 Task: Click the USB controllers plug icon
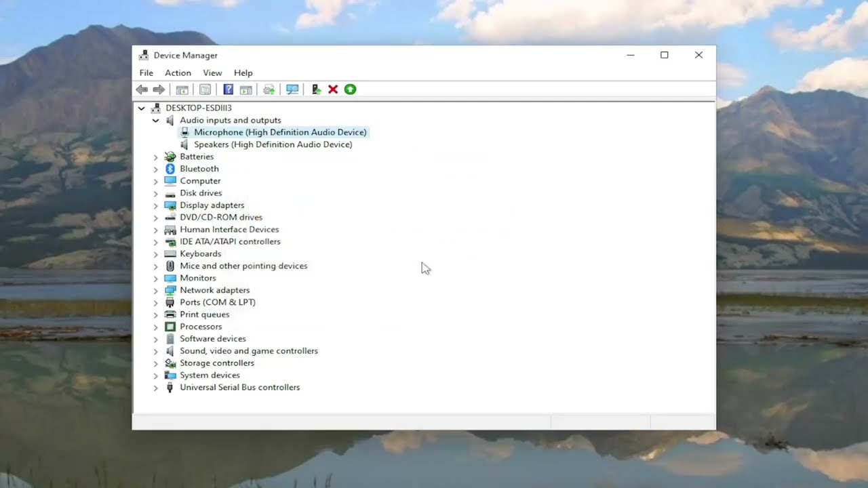tap(170, 388)
